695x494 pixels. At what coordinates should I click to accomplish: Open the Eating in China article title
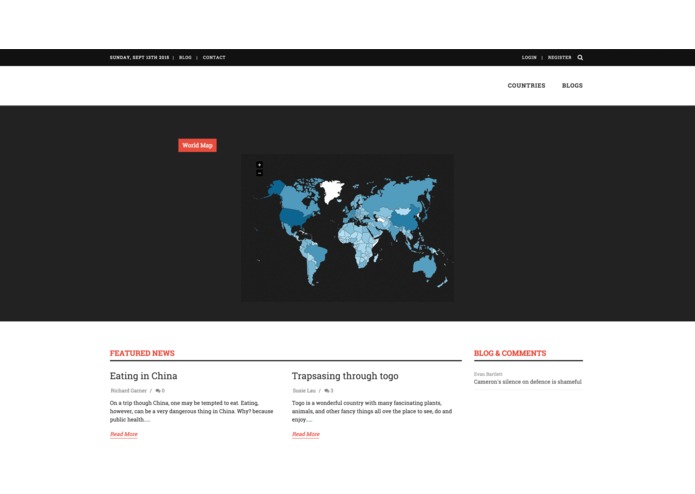tap(144, 376)
